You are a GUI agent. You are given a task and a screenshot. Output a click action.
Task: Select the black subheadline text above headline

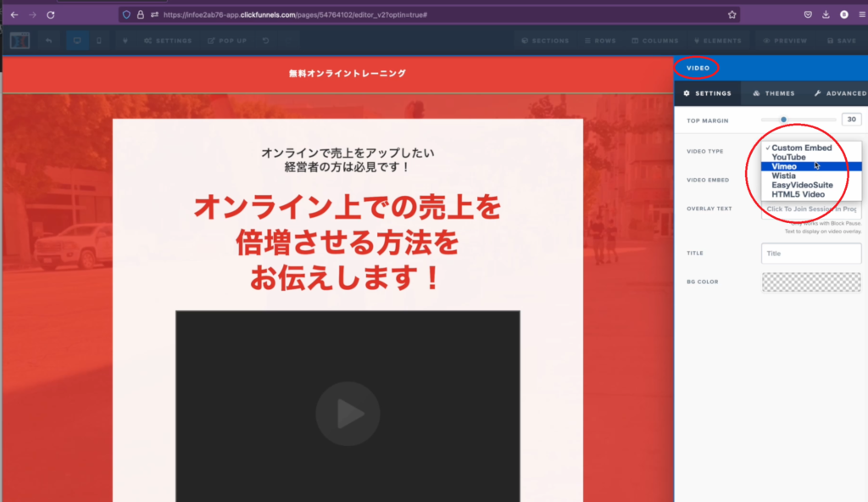[347, 159]
